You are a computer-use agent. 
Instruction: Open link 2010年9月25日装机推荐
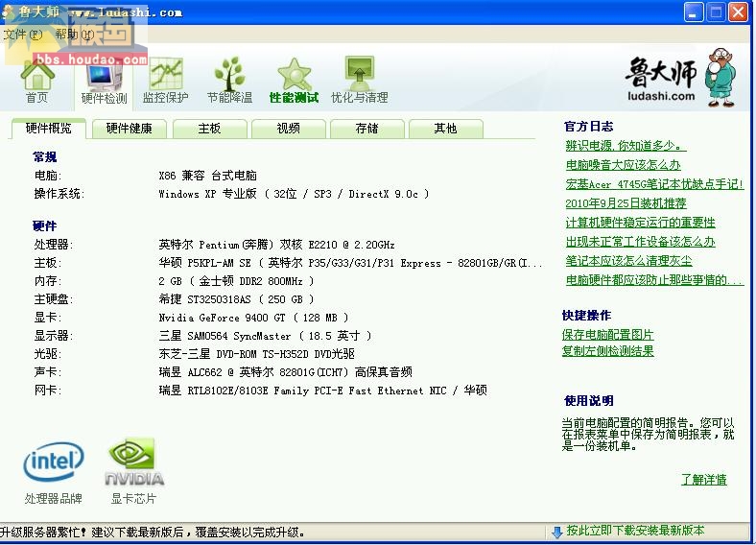[x=626, y=203]
